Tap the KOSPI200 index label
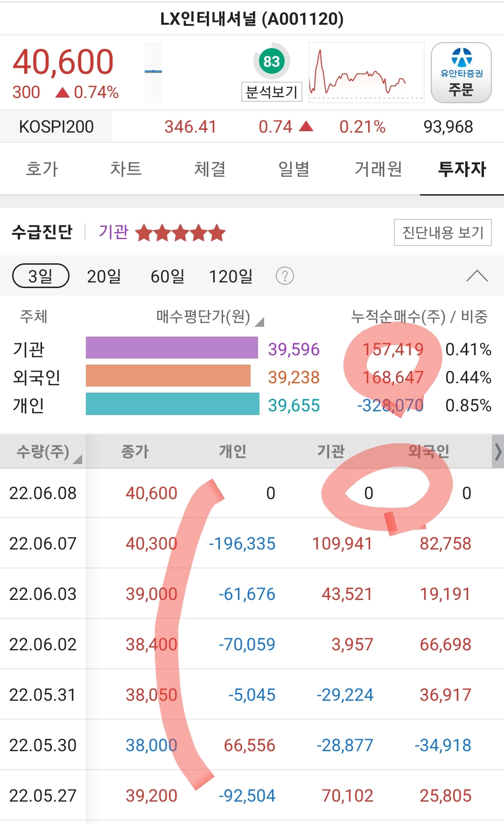This screenshot has height=824, width=504. click(56, 127)
